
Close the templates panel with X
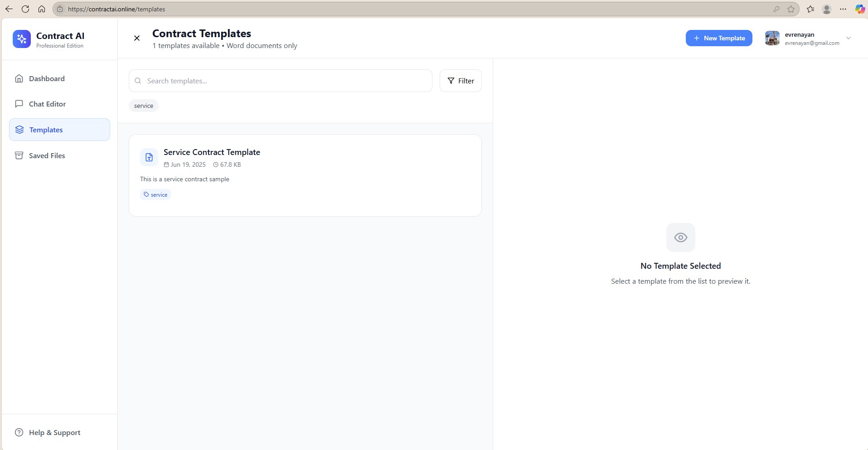(137, 38)
